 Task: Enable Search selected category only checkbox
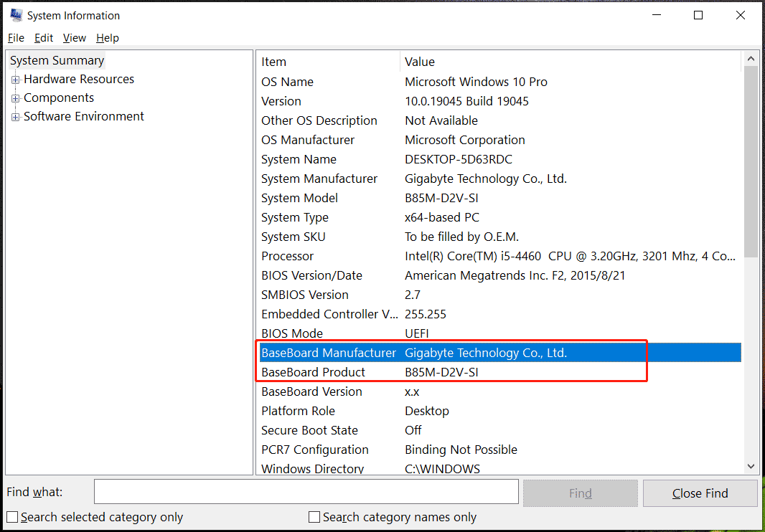coord(12,517)
